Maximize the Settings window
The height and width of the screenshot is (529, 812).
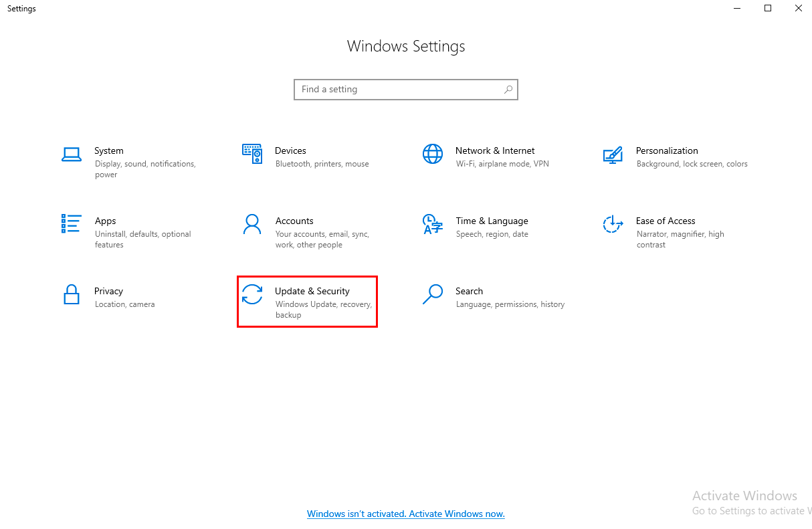[x=768, y=9]
